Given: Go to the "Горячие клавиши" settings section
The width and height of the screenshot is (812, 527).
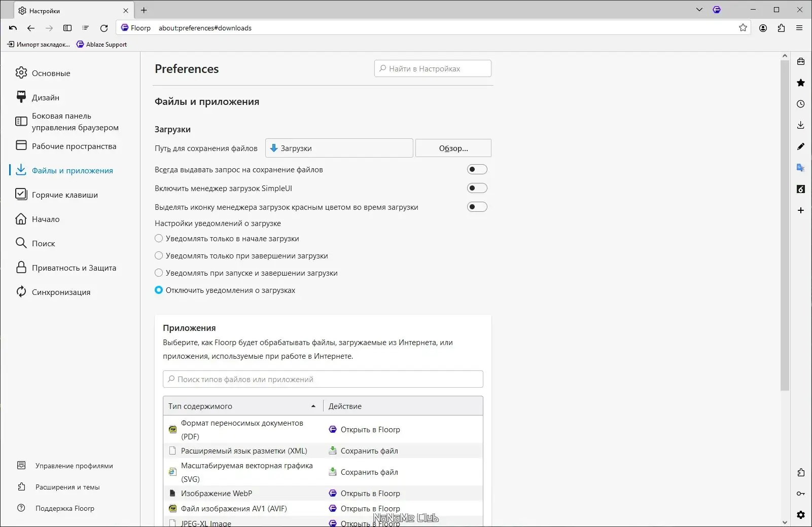Looking at the screenshot, I should (x=64, y=195).
